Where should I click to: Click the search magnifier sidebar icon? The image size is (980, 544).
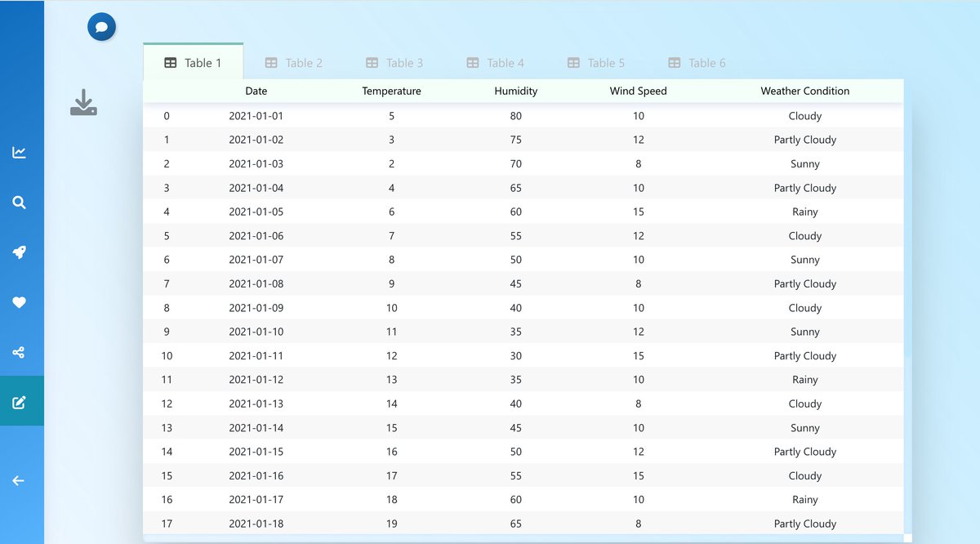19,203
